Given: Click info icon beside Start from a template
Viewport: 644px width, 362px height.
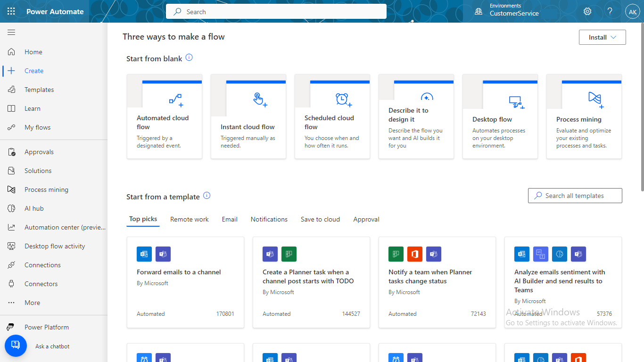Looking at the screenshot, I should [206, 196].
